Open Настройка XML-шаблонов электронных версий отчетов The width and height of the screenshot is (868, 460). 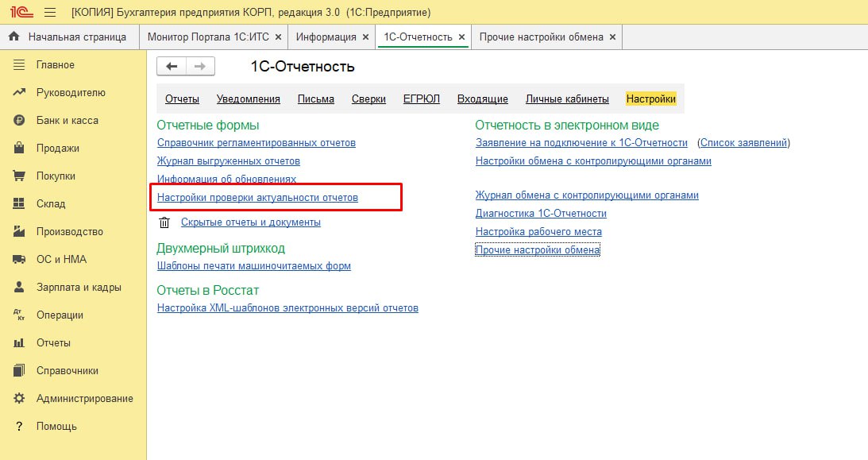point(287,308)
